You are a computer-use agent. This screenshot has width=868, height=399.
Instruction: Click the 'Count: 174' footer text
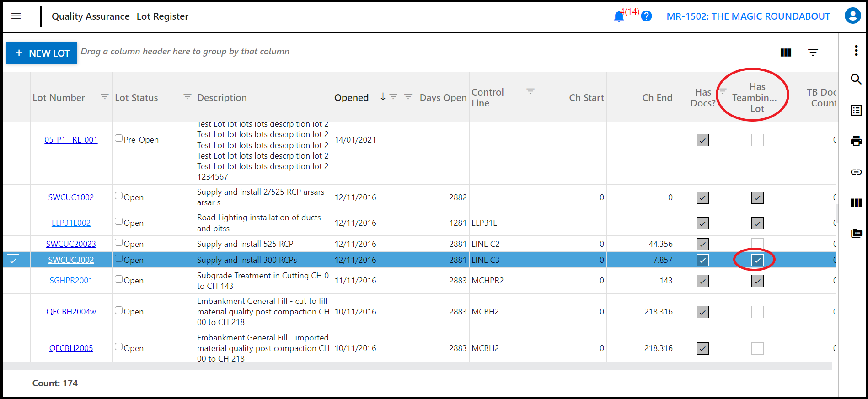(x=55, y=383)
